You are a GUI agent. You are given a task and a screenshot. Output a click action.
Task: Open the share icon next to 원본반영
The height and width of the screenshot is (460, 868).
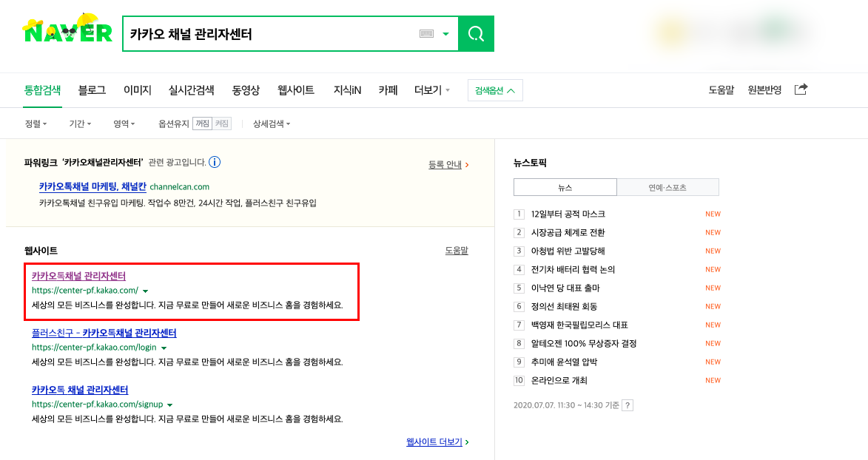pyautogui.click(x=801, y=89)
